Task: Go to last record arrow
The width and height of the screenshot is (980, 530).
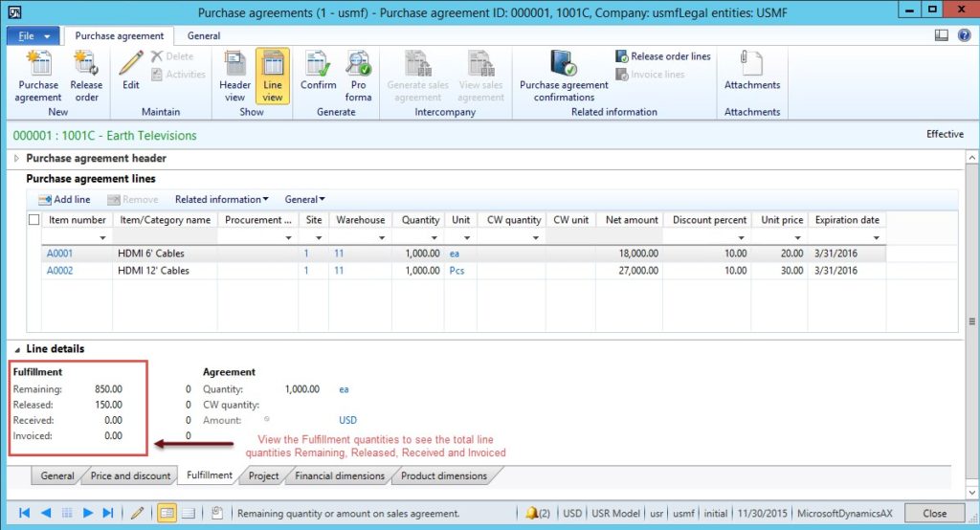Action: [x=108, y=513]
